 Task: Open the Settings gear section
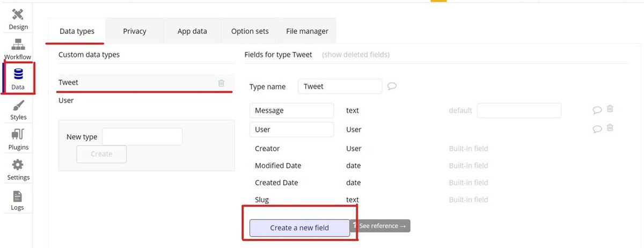[18, 169]
